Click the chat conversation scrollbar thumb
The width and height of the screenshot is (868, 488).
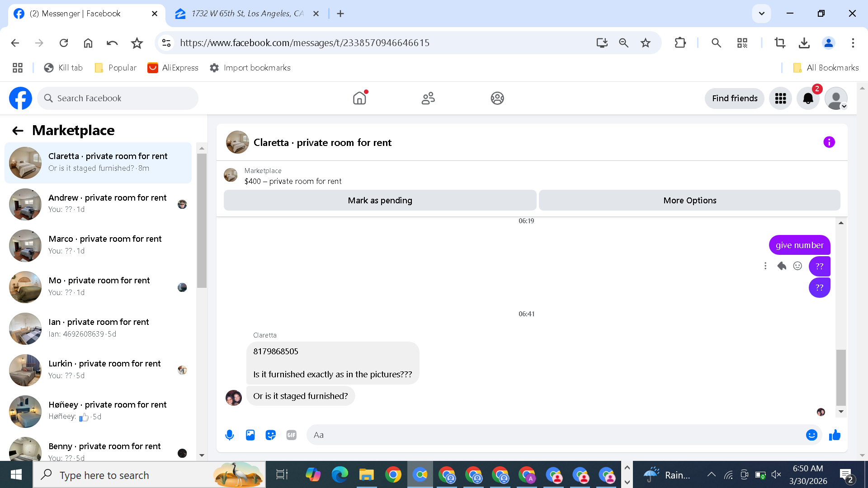pos(840,377)
